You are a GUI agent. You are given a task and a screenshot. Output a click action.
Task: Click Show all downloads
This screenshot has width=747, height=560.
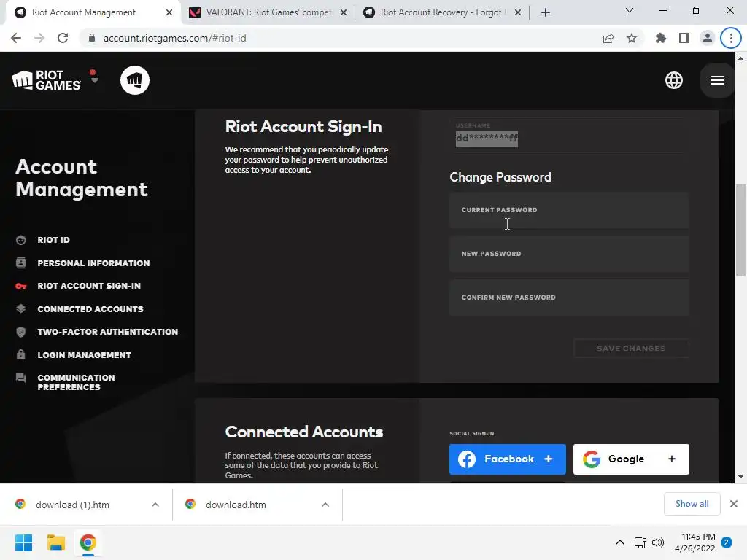(x=692, y=504)
